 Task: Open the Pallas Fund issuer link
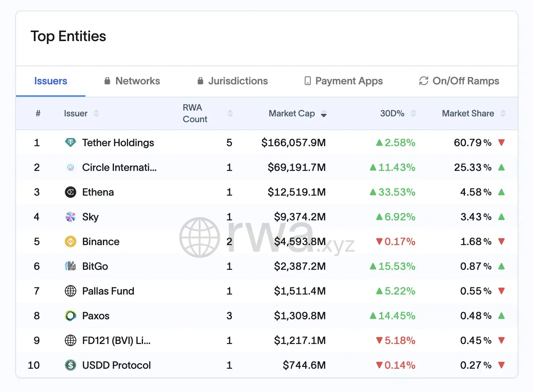108,291
